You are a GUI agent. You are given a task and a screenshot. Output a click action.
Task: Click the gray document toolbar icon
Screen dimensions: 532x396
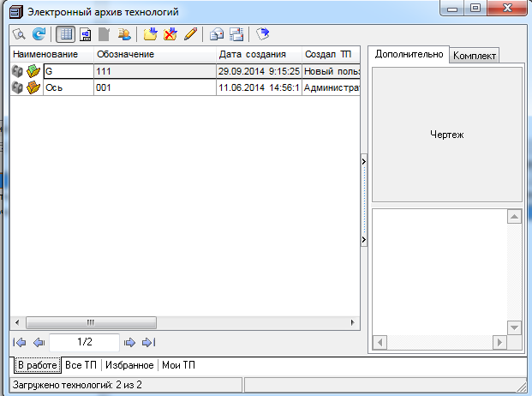[105, 34]
